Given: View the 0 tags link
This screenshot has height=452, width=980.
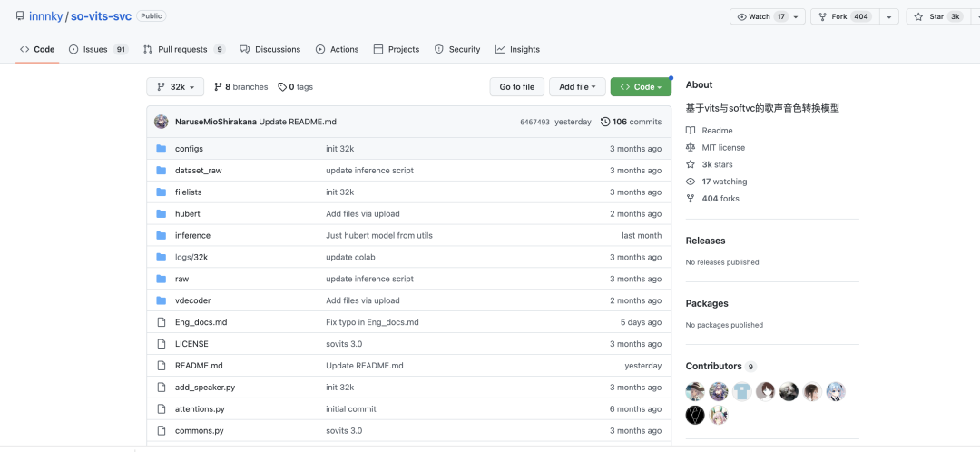Looking at the screenshot, I should [295, 87].
